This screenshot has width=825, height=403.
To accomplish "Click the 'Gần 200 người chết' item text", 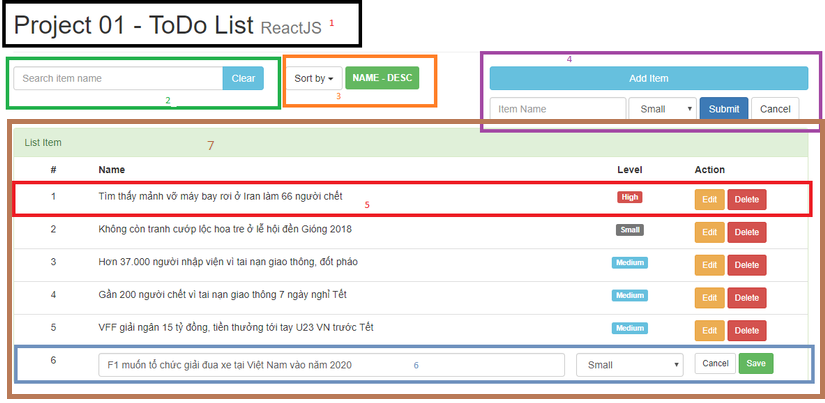I will coord(223,295).
